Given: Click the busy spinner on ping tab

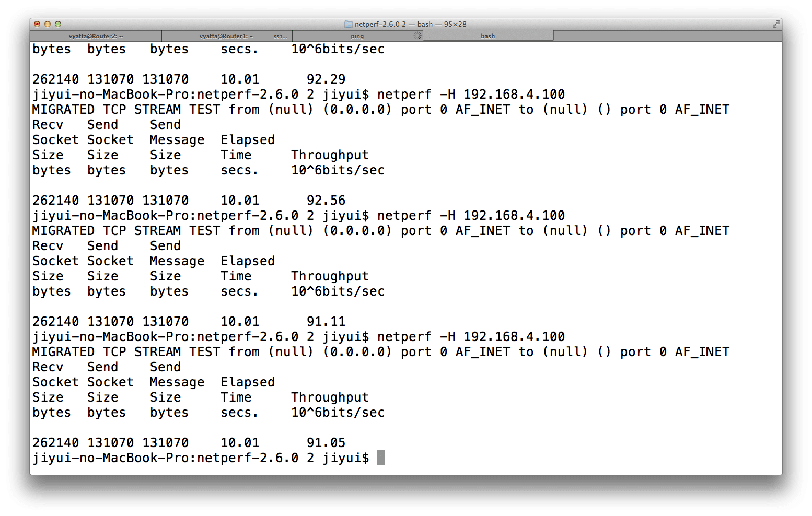Looking at the screenshot, I should [417, 36].
